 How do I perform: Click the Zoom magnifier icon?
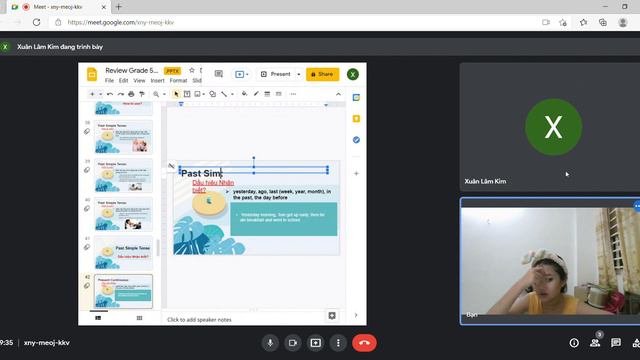tap(156, 94)
